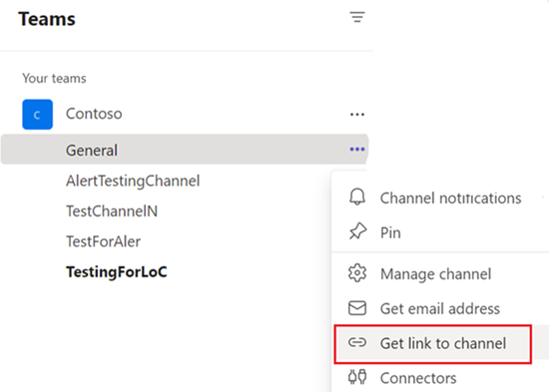Go to the TestForAler channel
This screenshot has height=392, width=549.
[x=103, y=241]
